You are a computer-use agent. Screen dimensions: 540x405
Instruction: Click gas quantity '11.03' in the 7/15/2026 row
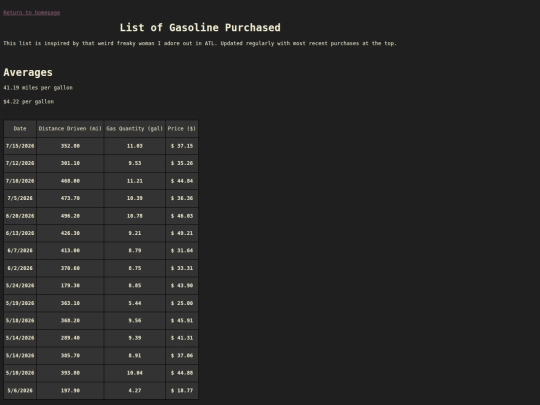pyautogui.click(x=135, y=146)
